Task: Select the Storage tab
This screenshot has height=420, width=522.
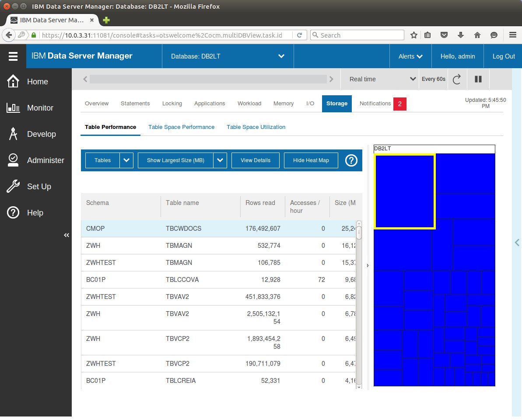Action: coord(337,104)
